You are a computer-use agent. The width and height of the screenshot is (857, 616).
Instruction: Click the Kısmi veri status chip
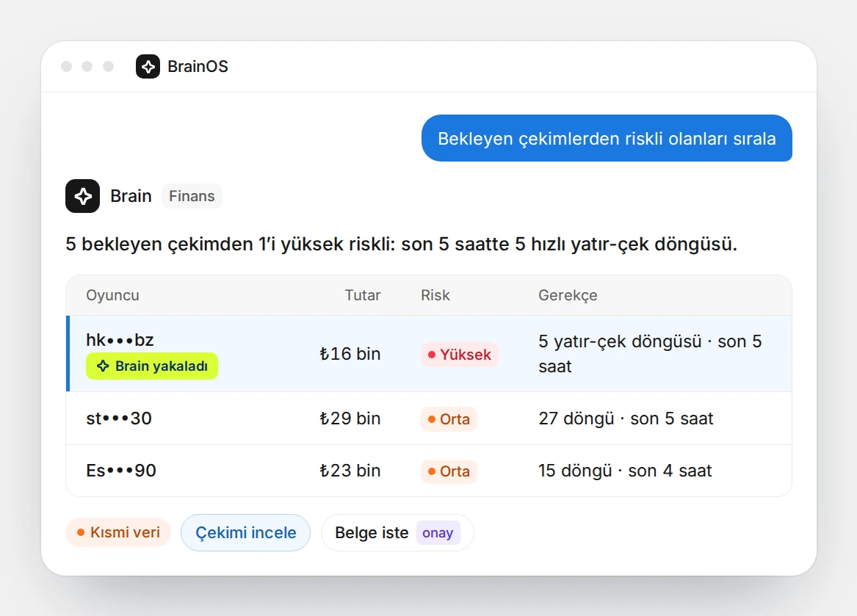point(118,532)
